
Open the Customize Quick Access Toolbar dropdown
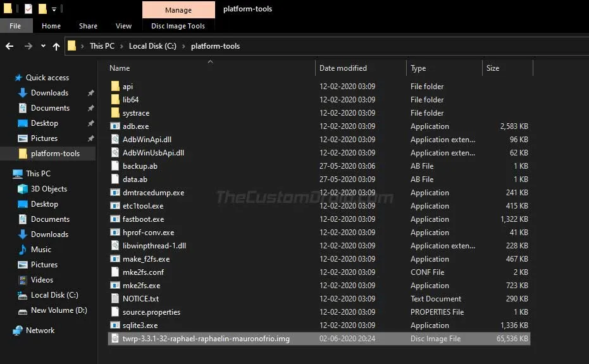[x=54, y=9]
